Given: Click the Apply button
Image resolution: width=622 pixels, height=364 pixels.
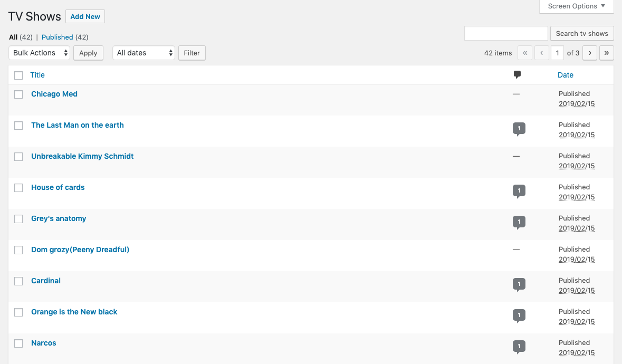Looking at the screenshot, I should [88, 53].
